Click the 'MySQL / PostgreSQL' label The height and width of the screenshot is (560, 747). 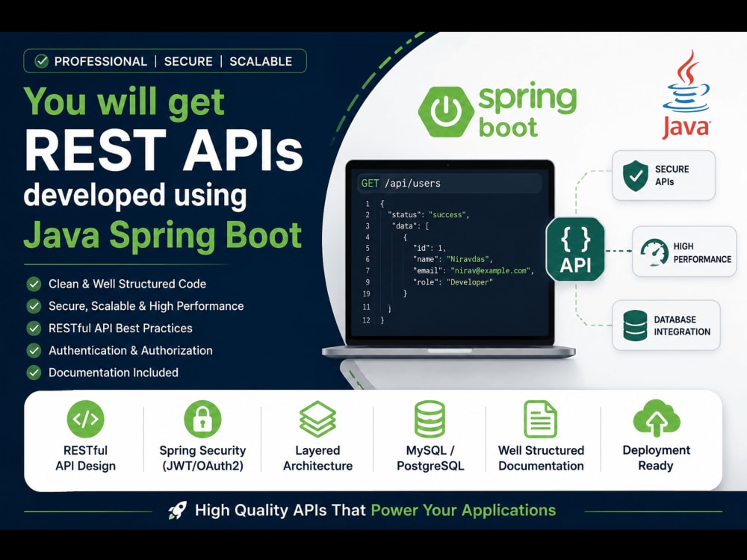point(430,458)
